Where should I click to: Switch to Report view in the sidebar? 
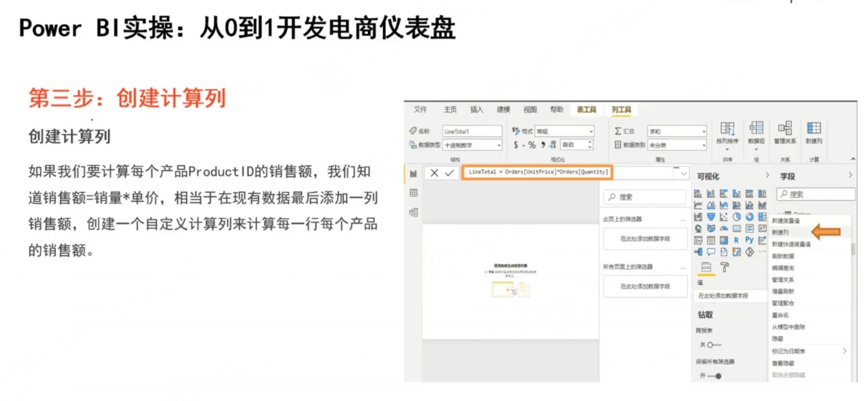click(413, 174)
